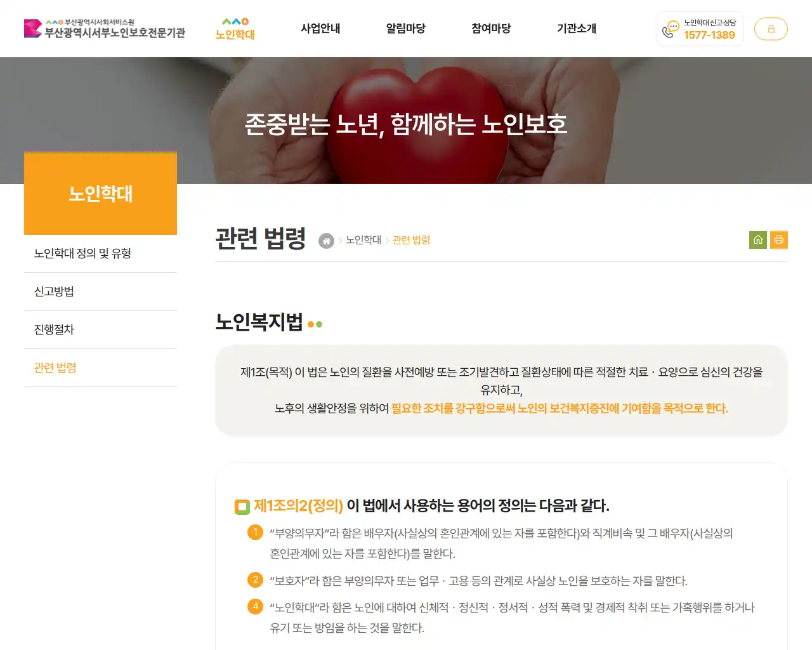Click the lock icon button in the top right
This screenshot has height=650, width=812.
pos(771,29)
